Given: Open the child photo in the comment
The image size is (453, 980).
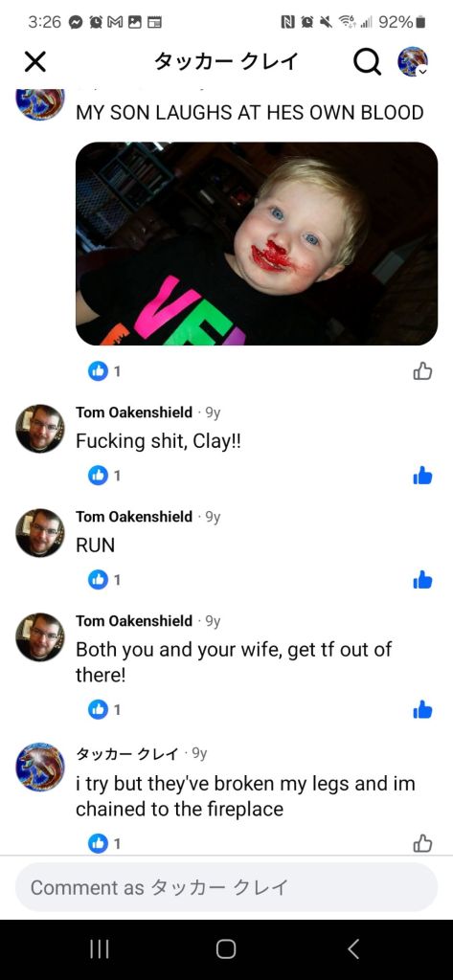Looking at the screenshot, I should pyautogui.click(x=257, y=243).
